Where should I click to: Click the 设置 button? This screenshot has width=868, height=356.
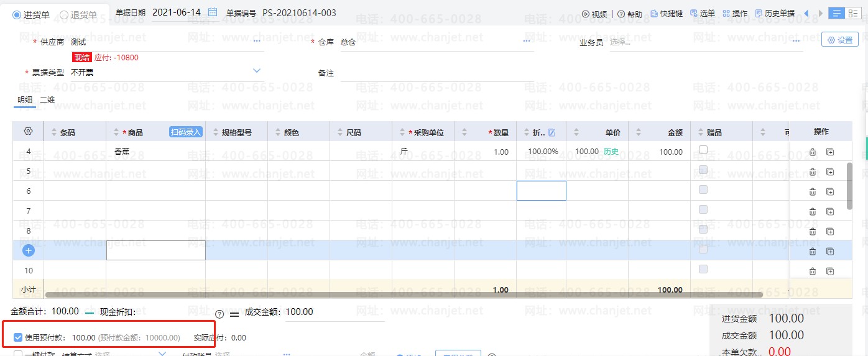tap(840, 40)
